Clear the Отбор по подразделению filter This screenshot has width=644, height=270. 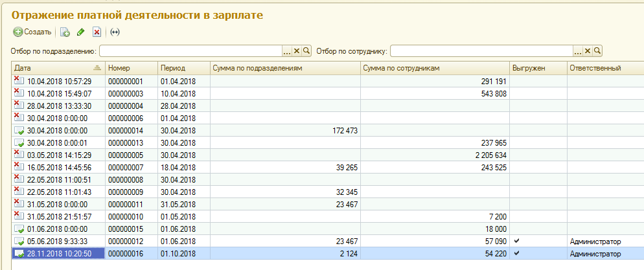[x=297, y=51]
